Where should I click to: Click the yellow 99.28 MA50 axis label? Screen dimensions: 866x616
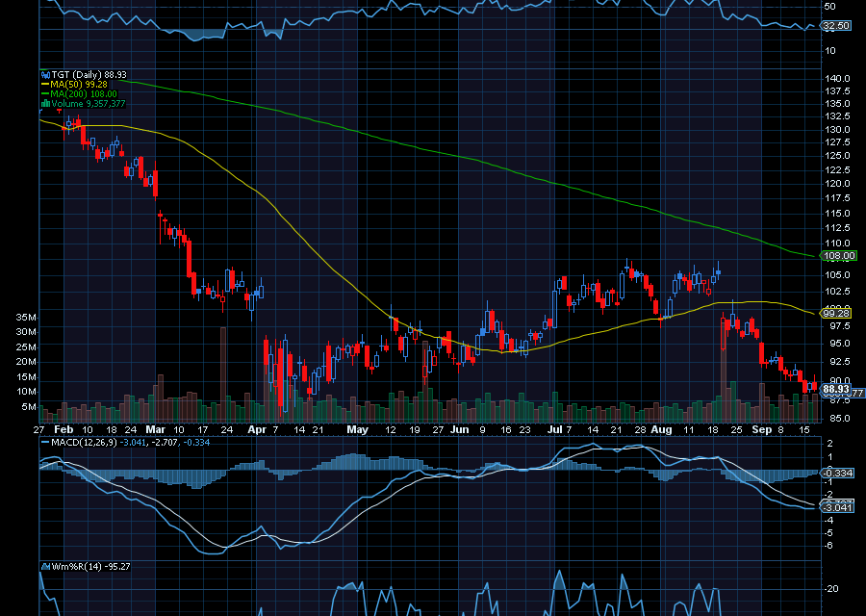click(x=834, y=313)
